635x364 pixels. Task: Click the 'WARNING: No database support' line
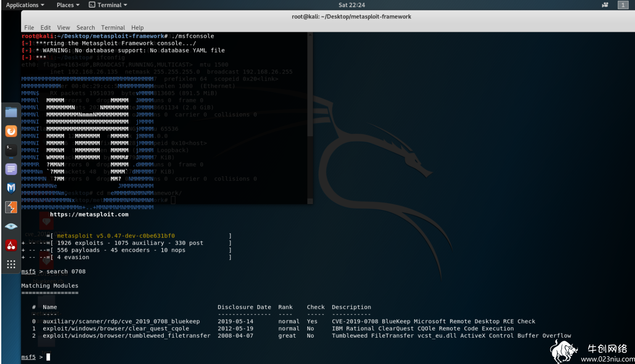click(134, 50)
